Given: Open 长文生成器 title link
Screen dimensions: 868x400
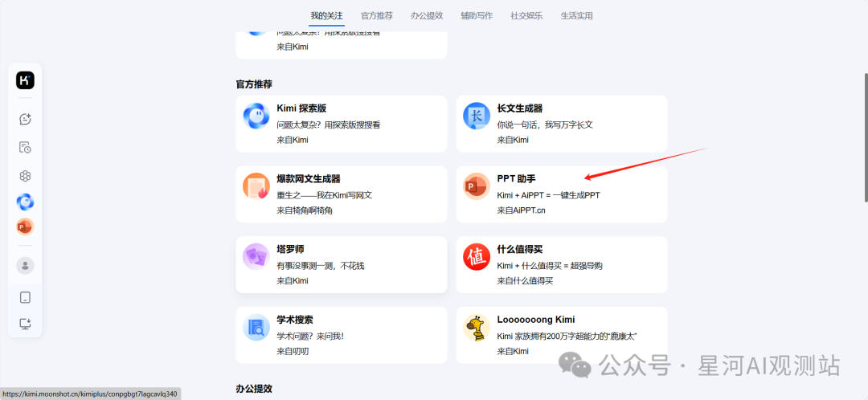Looking at the screenshot, I should (x=520, y=108).
